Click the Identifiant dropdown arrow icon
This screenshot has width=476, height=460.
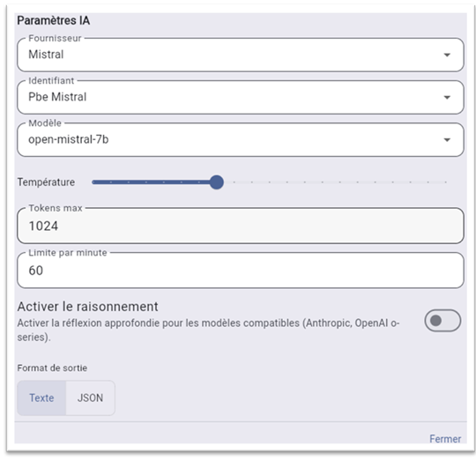(447, 98)
